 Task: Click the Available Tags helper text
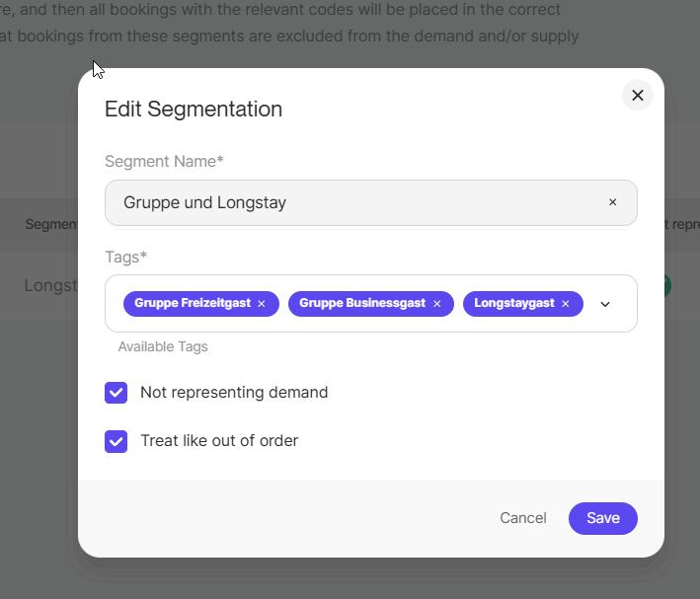pyautogui.click(x=163, y=347)
